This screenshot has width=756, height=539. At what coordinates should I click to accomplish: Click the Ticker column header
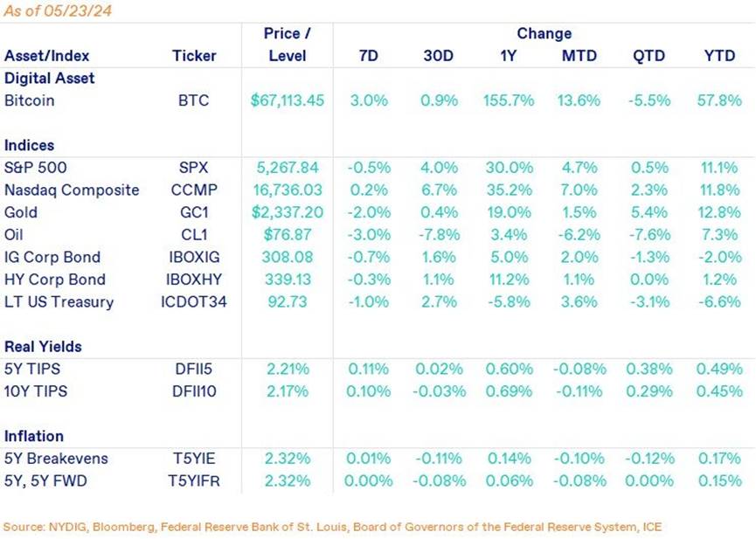point(193,56)
